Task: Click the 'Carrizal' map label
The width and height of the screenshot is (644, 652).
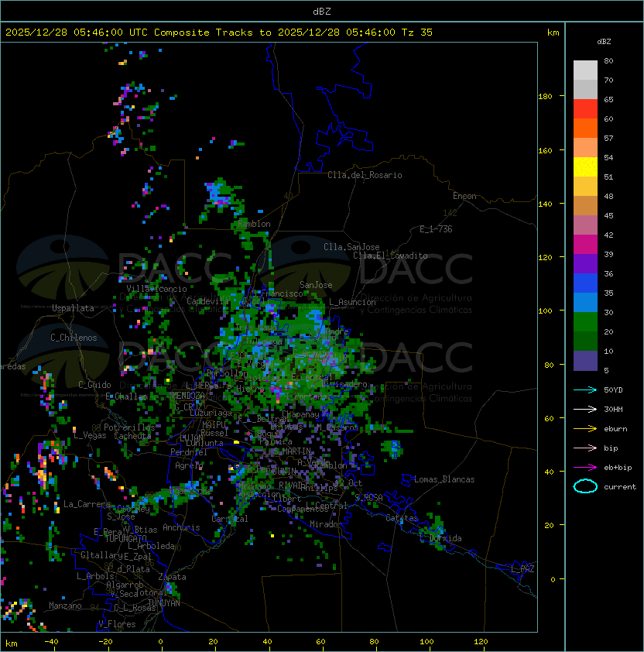Action: [230, 519]
